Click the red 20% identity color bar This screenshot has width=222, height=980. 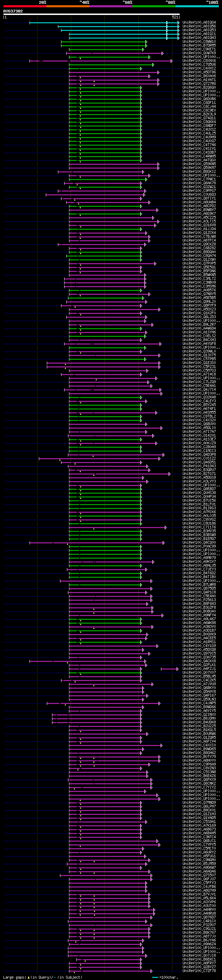25,6
